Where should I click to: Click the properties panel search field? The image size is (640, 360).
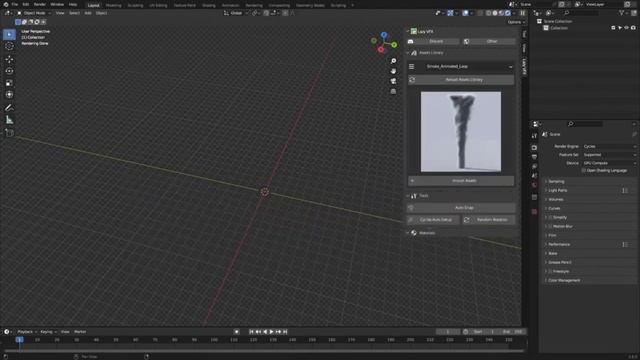click(584, 124)
